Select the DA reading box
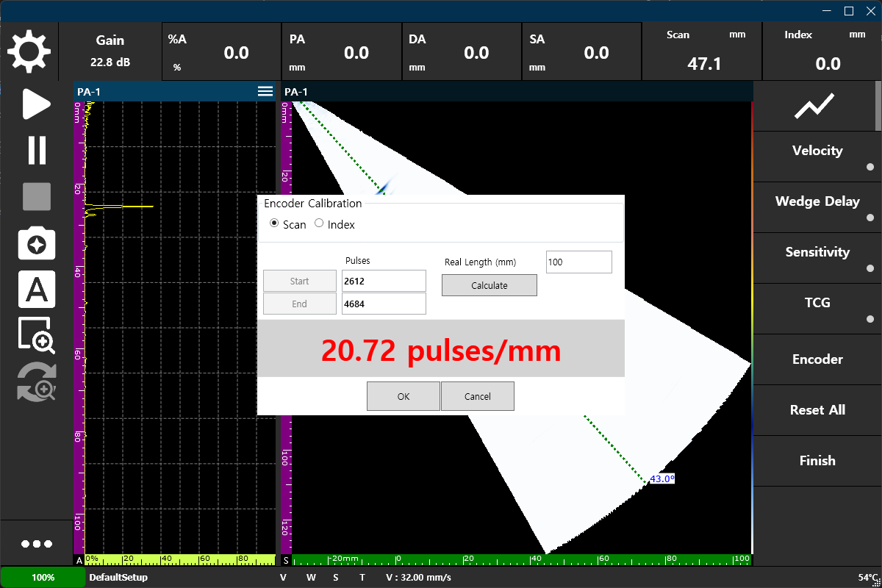 462,51
